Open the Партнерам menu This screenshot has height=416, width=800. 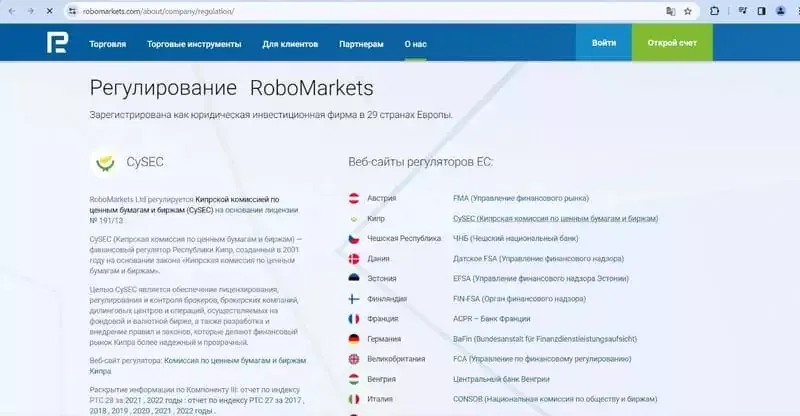click(x=361, y=44)
